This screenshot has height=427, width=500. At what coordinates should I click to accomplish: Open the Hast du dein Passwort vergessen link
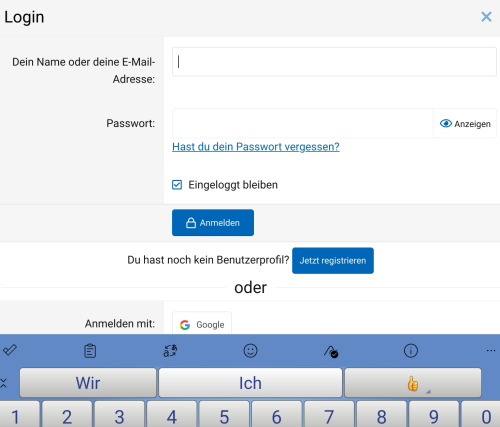click(x=256, y=147)
